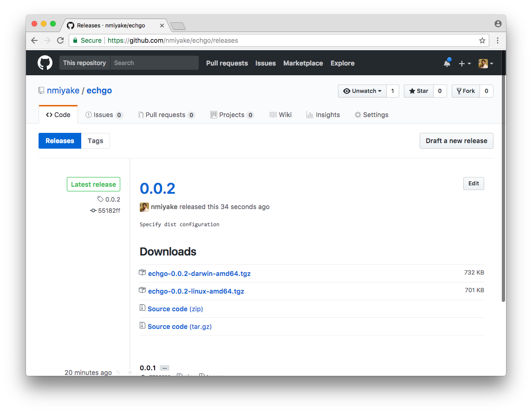Click the Secure padlock icon

[x=75, y=40]
